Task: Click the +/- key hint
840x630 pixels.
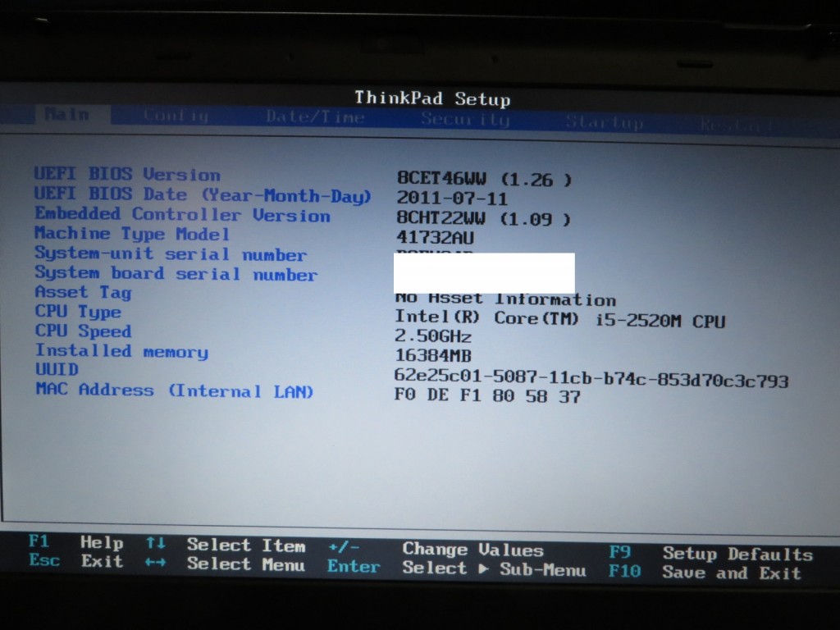Action: tap(344, 547)
